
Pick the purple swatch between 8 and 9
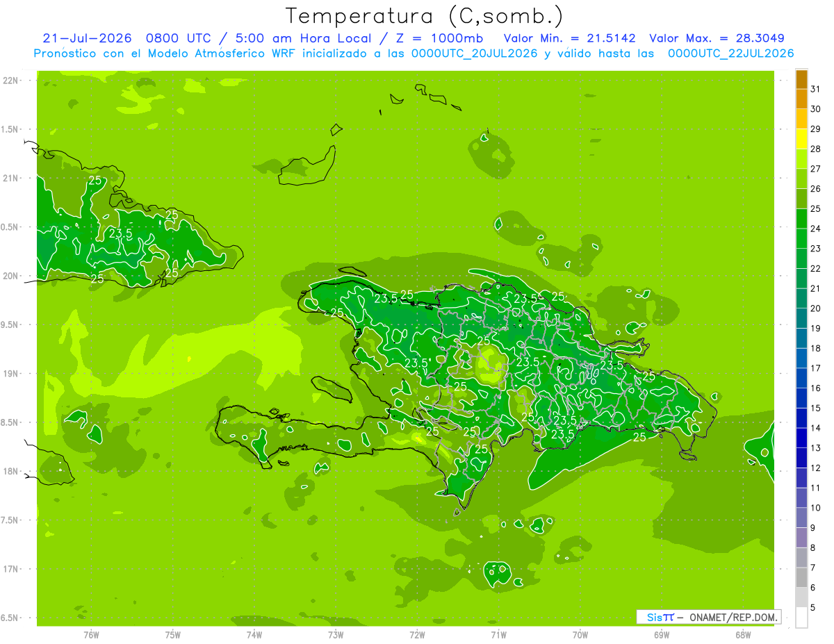click(x=801, y=538)
